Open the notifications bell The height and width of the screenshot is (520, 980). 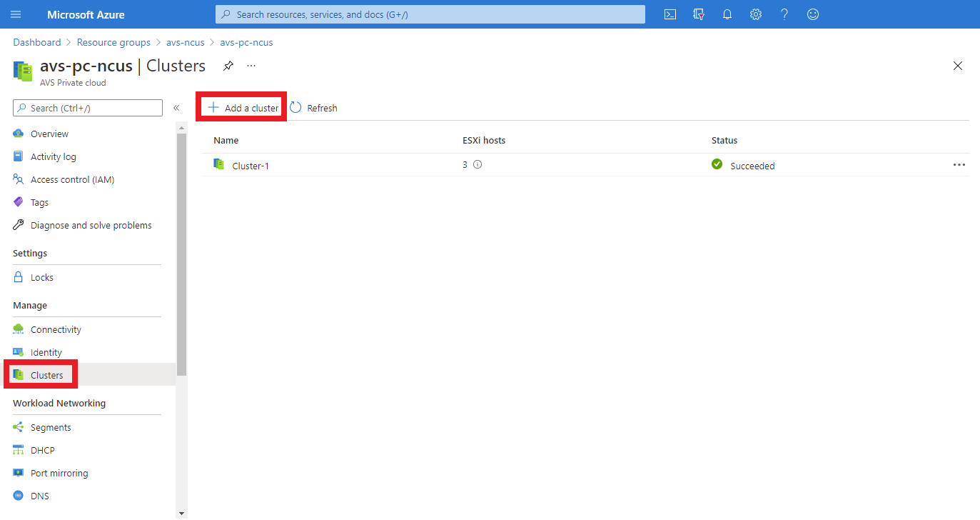[x=727, y=14]
